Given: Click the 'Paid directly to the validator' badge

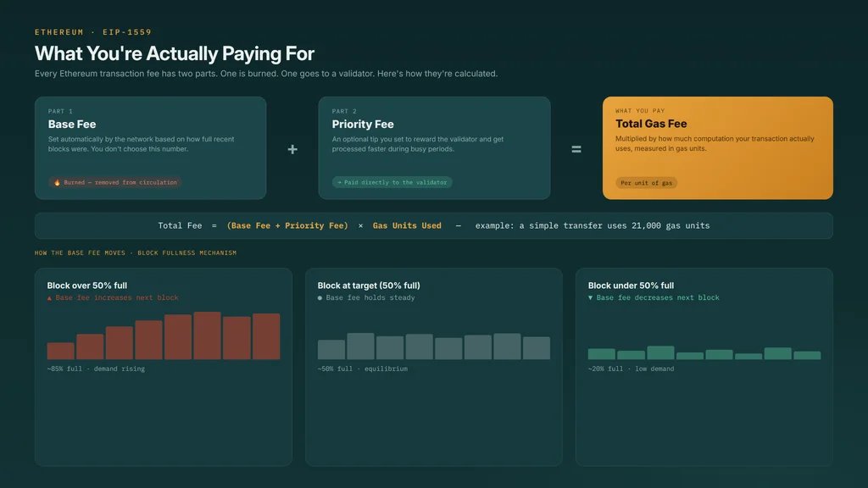Looking at the screenshot, I should tap(392, 183).
